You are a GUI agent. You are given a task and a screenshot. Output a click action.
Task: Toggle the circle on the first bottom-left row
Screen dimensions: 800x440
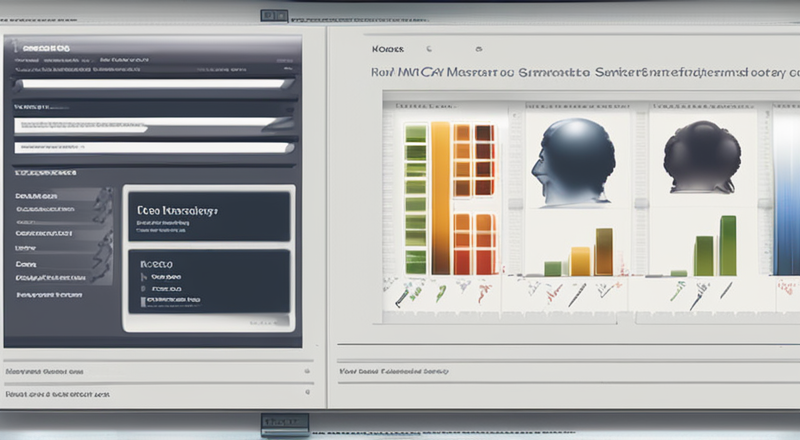(x=305, y=371)
